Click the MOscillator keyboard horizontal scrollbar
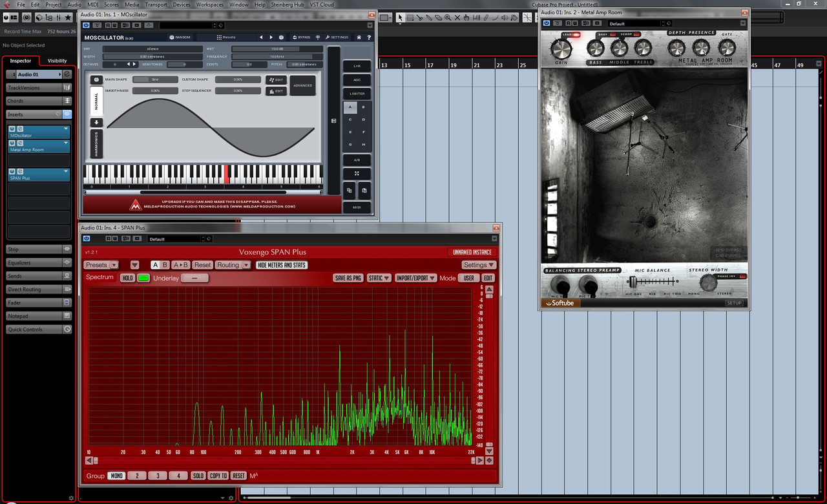Image resolution: width=827 pixels, height=504 pixels. coord(205,192)
